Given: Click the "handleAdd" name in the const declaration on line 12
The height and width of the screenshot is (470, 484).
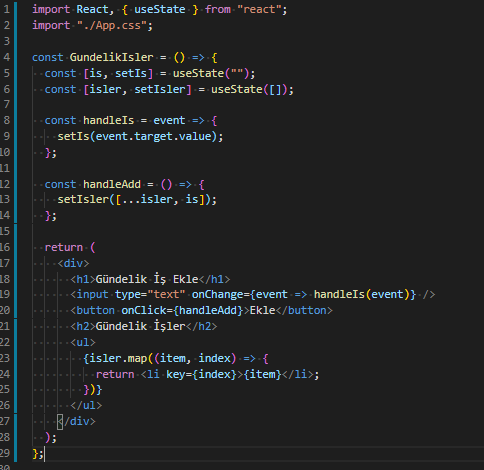Looking at the screenshot, I should (112, 184).
